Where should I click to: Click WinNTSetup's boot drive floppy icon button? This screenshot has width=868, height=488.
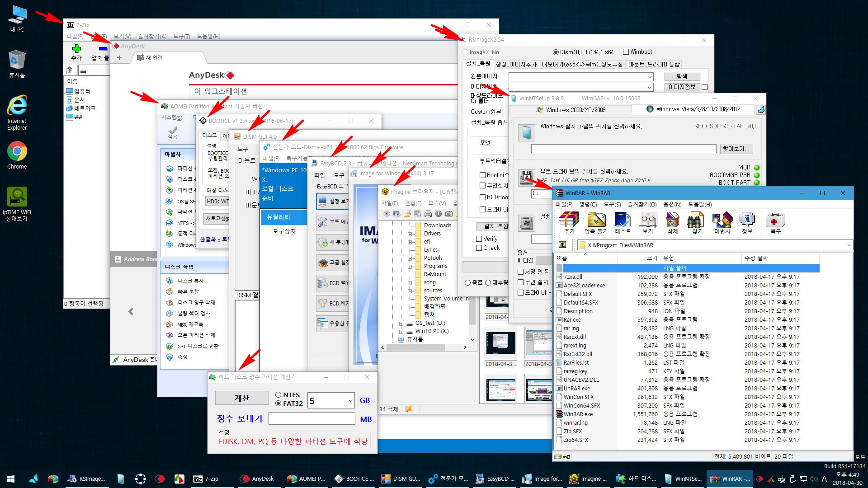coord(527,178)
